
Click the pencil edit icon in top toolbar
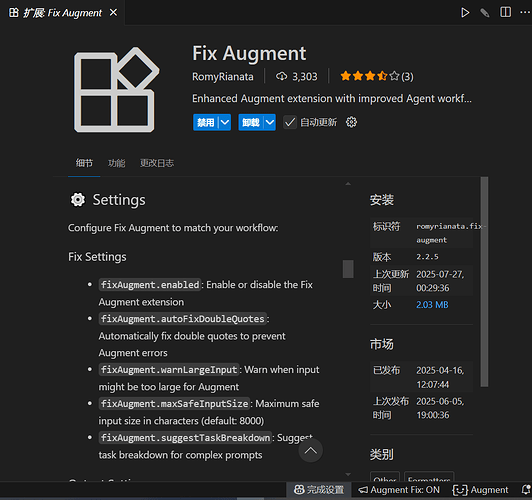pyautogui.click(x=485, y=13)
